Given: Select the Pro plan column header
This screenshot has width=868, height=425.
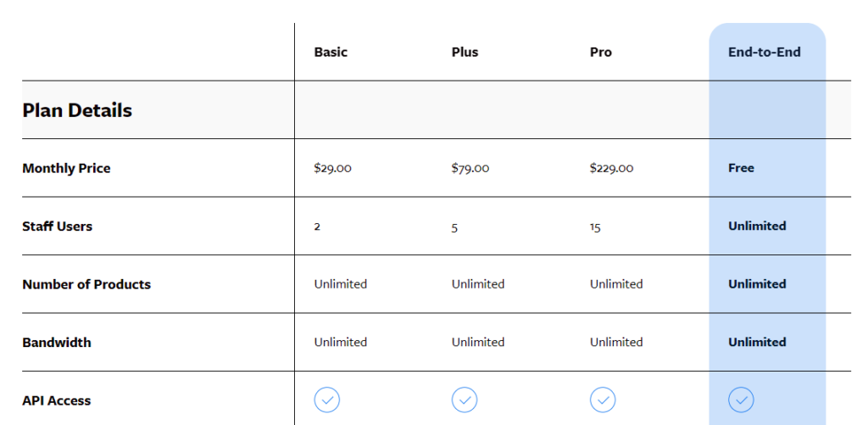Looking at the screenshot, I should click(601, 52).
